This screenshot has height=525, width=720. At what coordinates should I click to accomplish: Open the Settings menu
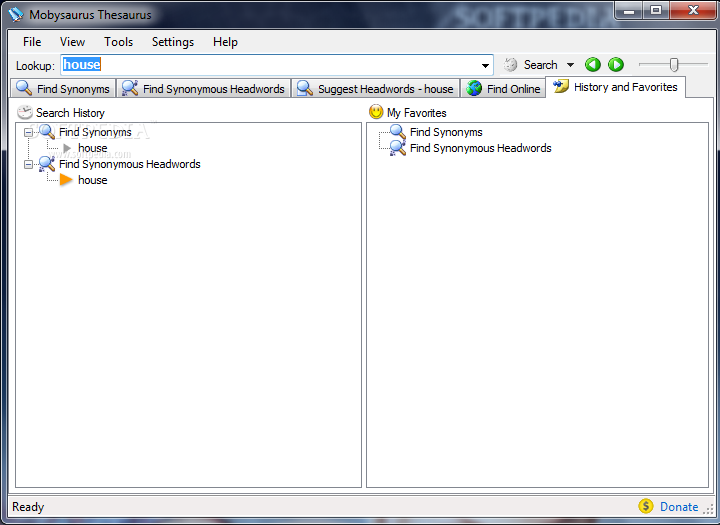click(173, 42)
